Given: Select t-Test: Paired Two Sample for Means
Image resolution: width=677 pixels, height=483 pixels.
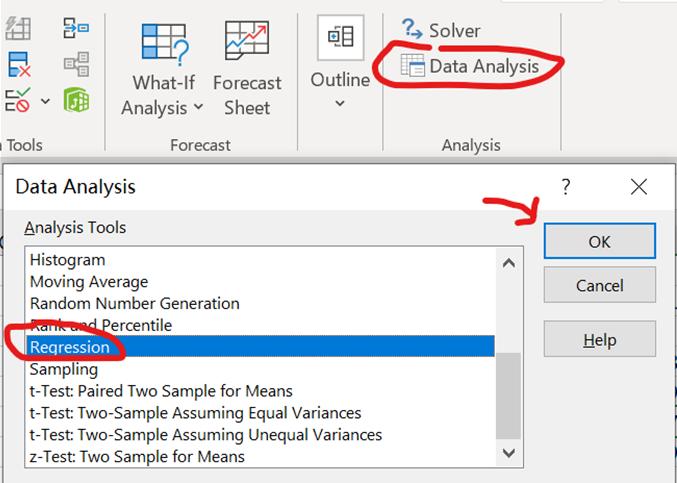Looking at the screenshot, I should pyautogui.click(x=161, y=391).
